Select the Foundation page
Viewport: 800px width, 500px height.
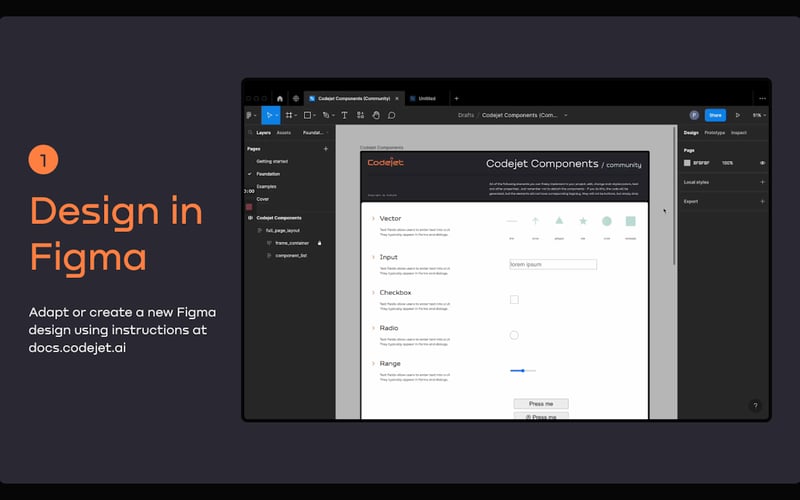coord(268,174)
